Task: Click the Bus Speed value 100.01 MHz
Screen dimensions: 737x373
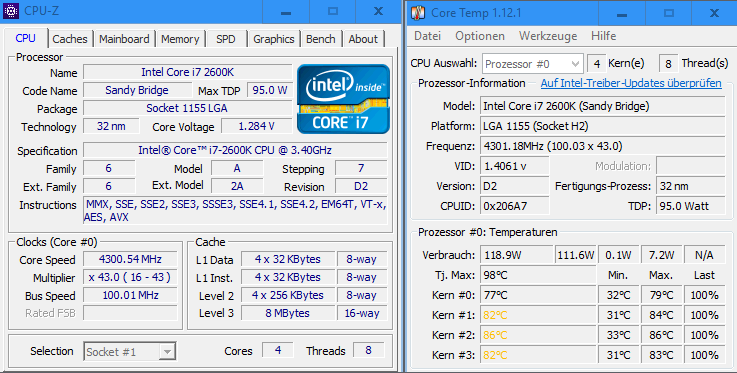Action: tap(130, 295)
